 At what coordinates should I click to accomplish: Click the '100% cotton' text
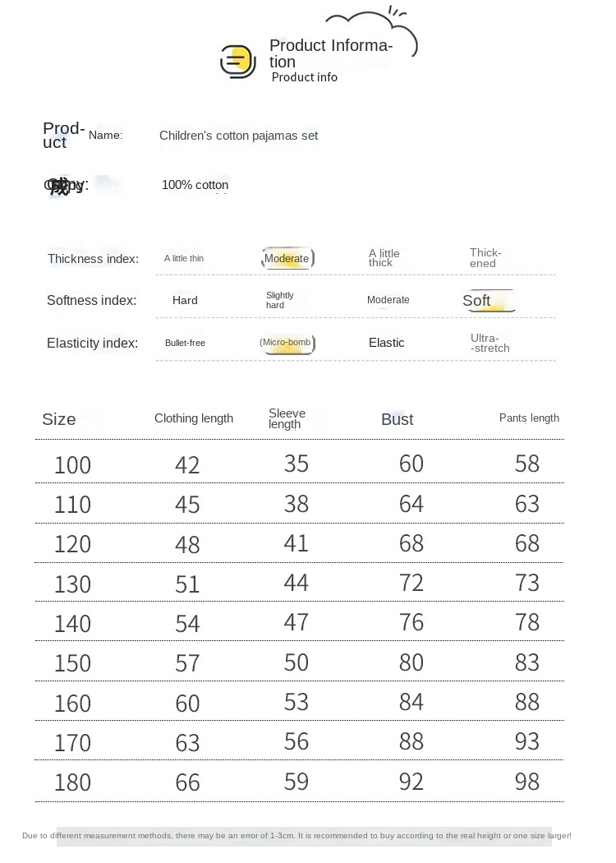(x=195, y=185)
